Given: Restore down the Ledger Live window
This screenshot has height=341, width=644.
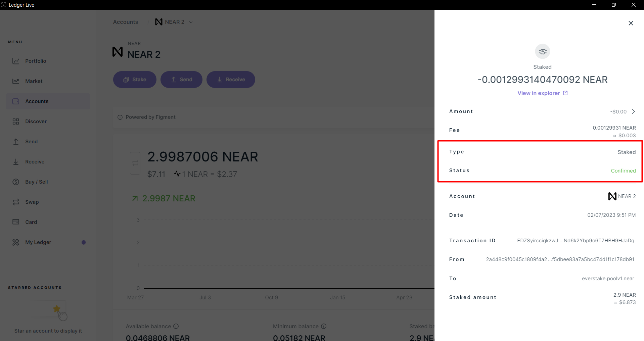Looking at the screenshot, I should (614, 5).
